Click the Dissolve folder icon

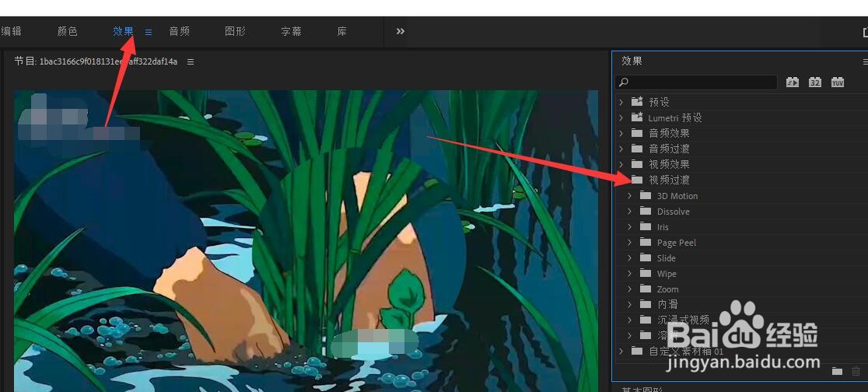pyautogui.click(x=646, y=211)
